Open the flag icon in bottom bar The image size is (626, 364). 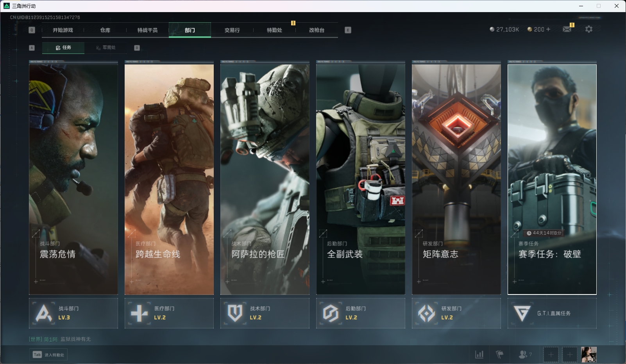pos(499,354)
